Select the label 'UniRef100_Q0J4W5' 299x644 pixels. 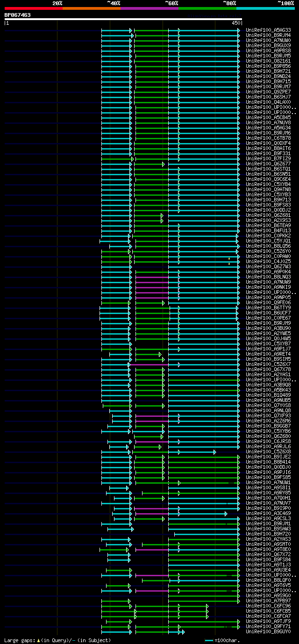click(268, 338)
